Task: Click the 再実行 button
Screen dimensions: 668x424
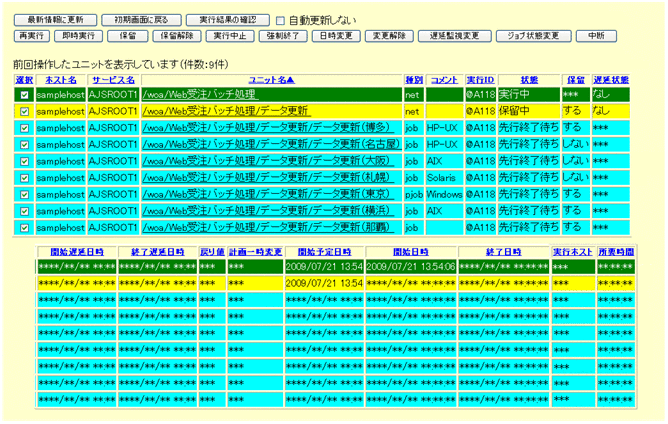Action: click(x=32, y=36)
